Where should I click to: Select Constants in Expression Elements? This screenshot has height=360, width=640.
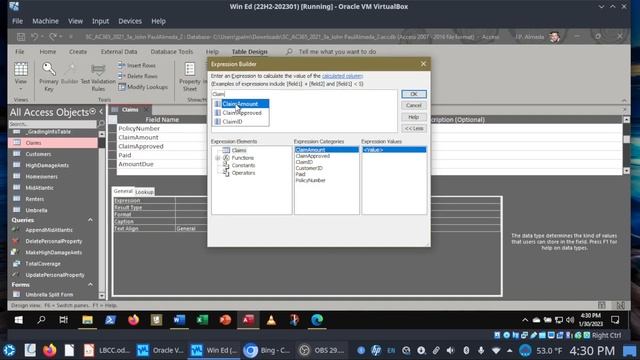pyautogui.click(x=243, y=165)
